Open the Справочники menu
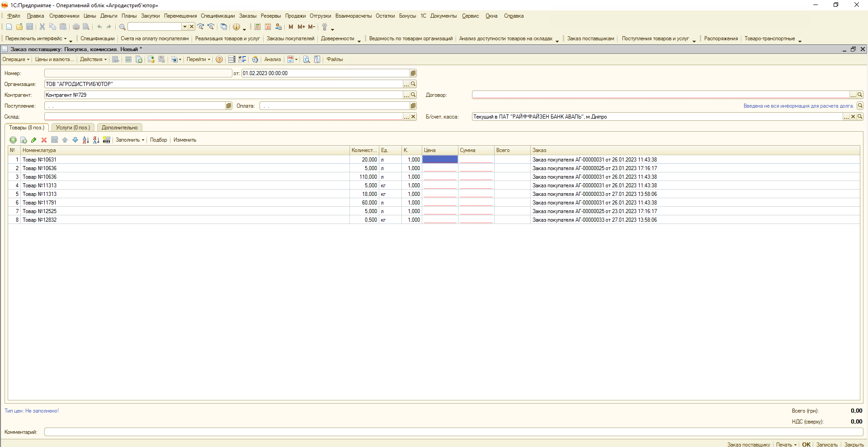 tap(64, 16)
